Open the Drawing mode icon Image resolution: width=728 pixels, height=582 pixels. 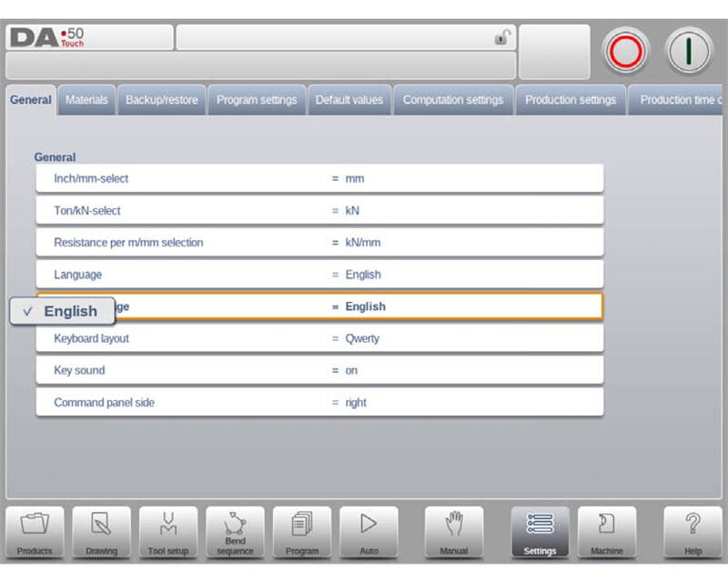point(101,532)
